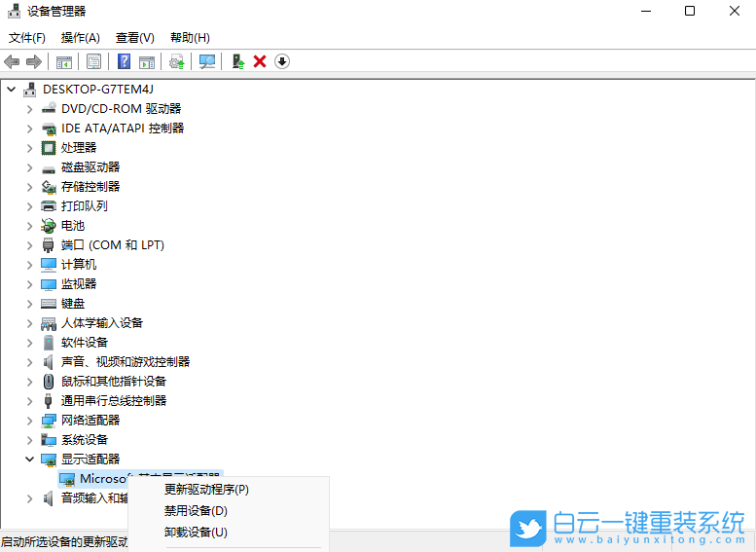Viewport: 756px width, 552px height.
Task: Collapse the DESKTOP-G7TEM4J root node
Action: coord(12,90)
